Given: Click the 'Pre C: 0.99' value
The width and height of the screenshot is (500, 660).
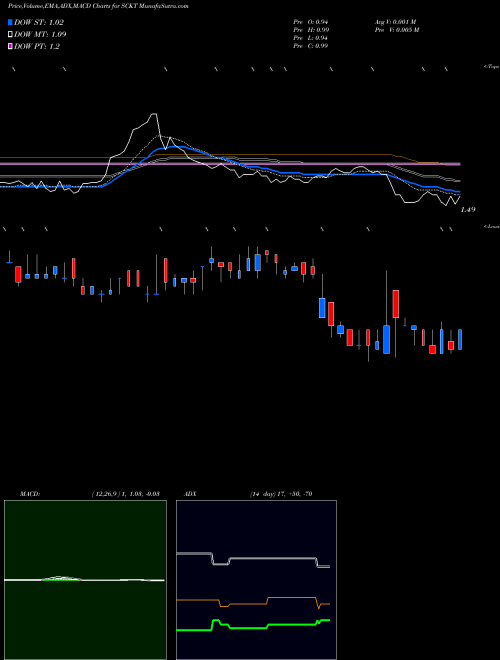Looking at the screenshot, I should pyautogui.click(x=311, y=45).
